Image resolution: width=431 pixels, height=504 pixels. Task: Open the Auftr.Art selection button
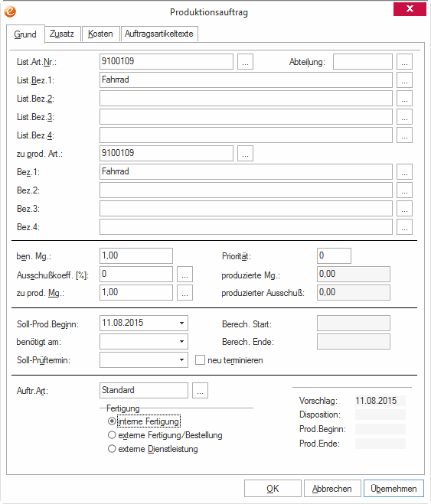[x=200, y=391]
